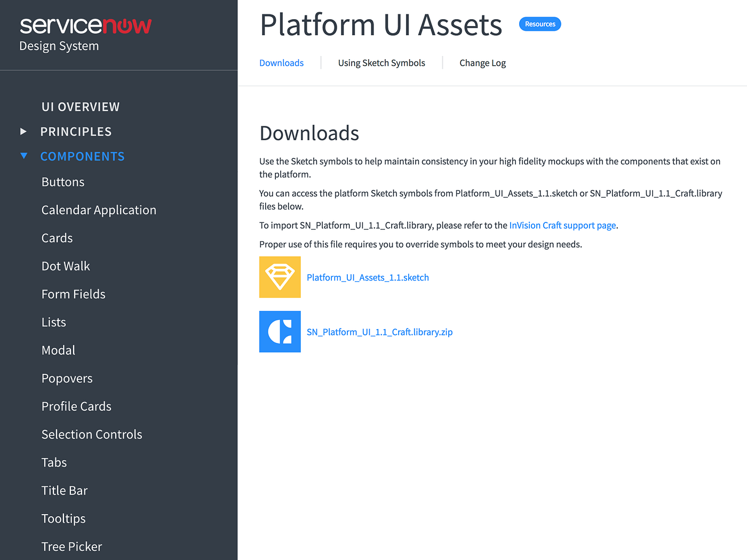Open the Calendar Application section
747x560 pixels.
pos(99,210)
